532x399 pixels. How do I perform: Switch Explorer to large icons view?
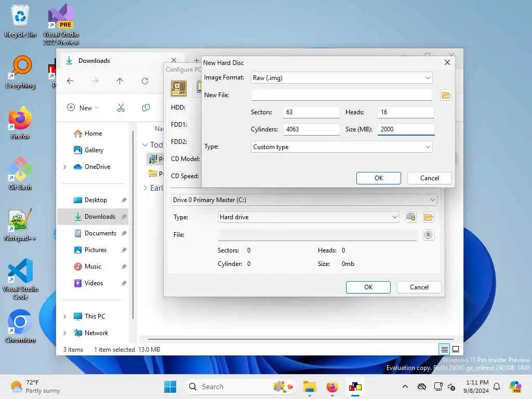click(456, 349)
